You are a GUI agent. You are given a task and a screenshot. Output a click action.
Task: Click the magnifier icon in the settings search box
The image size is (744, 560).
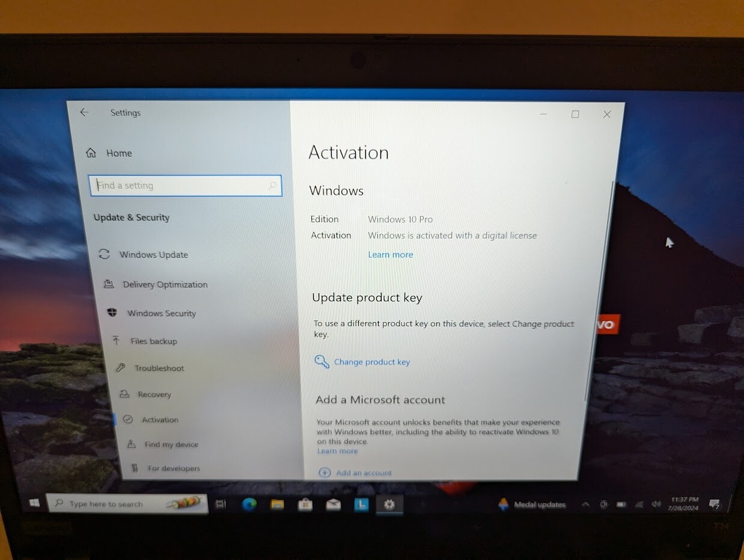(x=272, y=186)
